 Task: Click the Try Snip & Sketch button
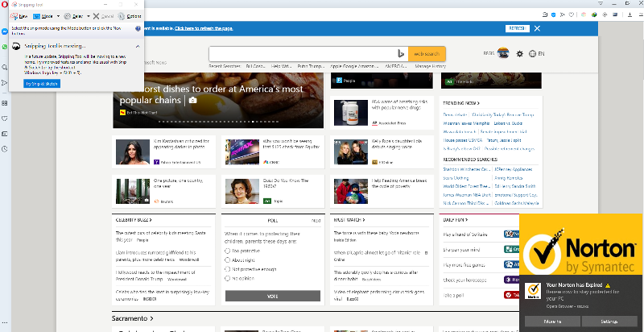[42, 84]
